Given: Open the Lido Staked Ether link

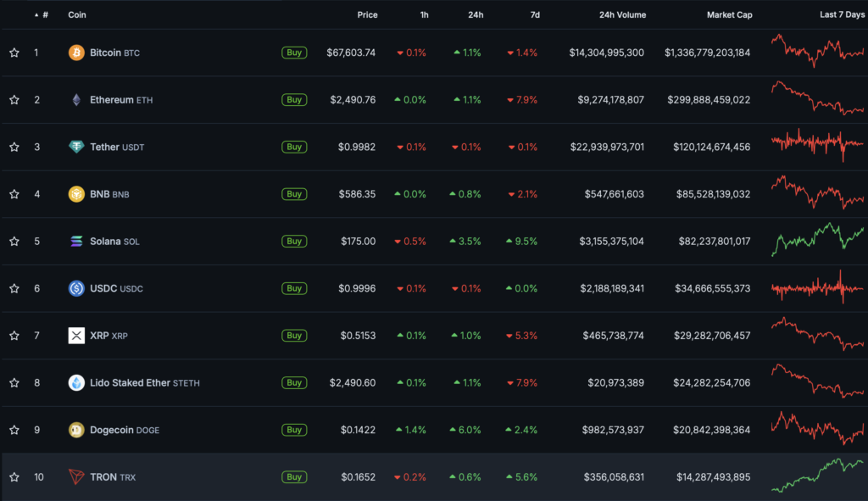Looking at the screenshot, I should pos(130,383).
